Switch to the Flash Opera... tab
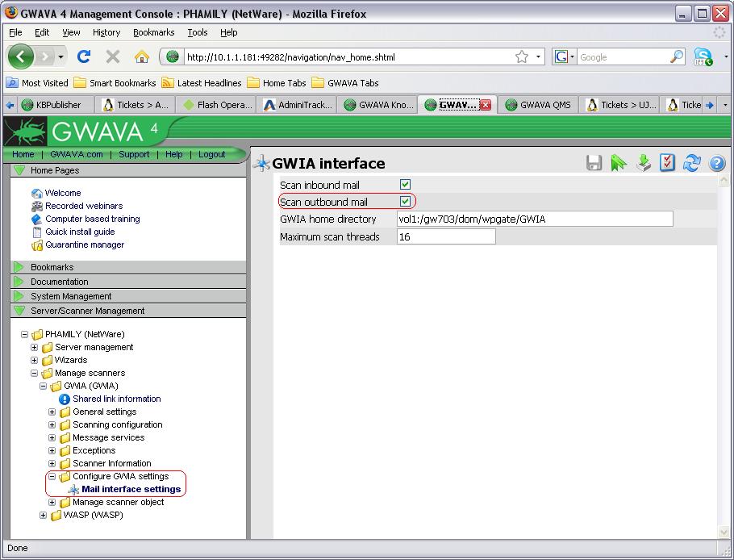 pos(218,105)
